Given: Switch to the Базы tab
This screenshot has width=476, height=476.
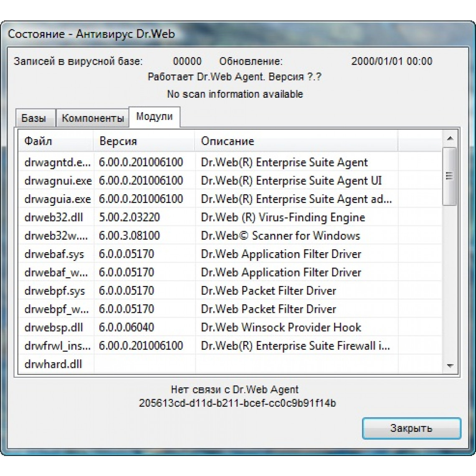Looking at the screenshot, I should click(35, 118).
